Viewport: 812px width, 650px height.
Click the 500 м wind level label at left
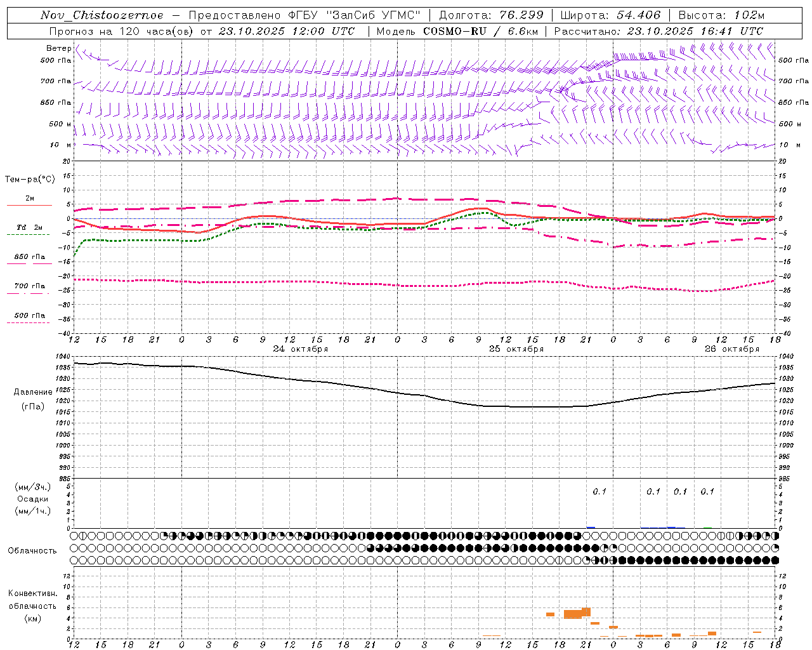point(60,124)
